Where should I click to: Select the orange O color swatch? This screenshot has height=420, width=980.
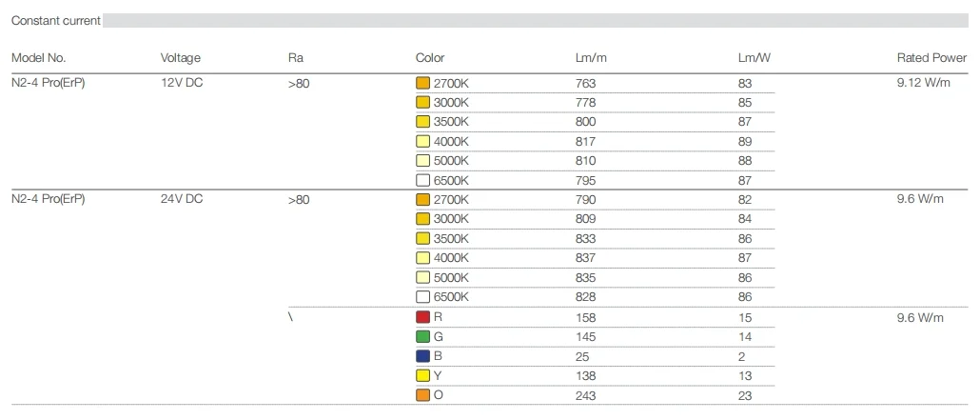coord(423,395)
